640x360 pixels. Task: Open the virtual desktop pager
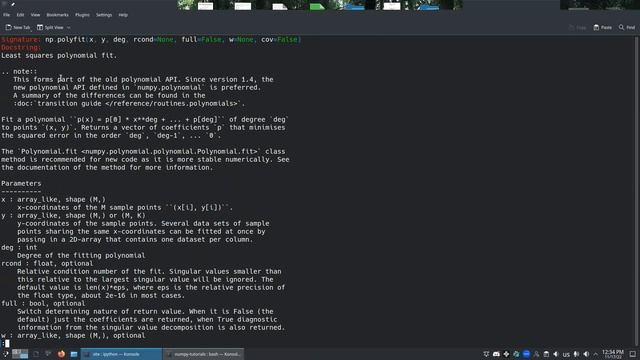[x=20, y=354]
